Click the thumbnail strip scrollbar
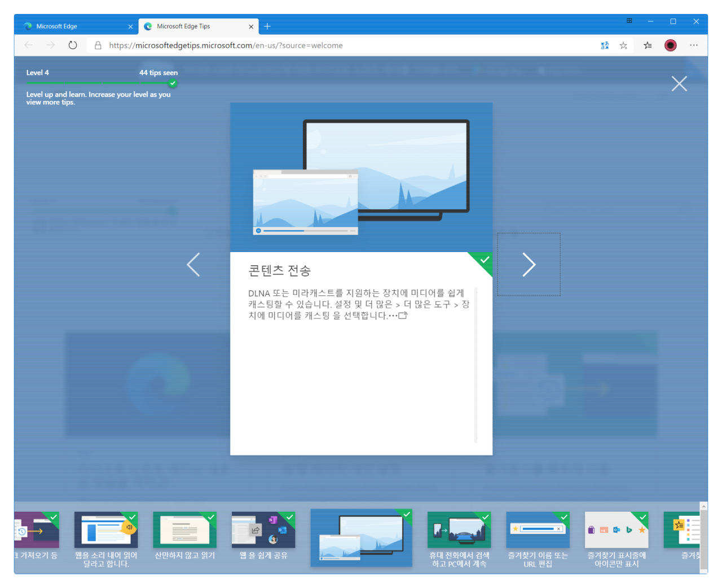The height and width of the screenshot is (588, 722). click(703, 537)
